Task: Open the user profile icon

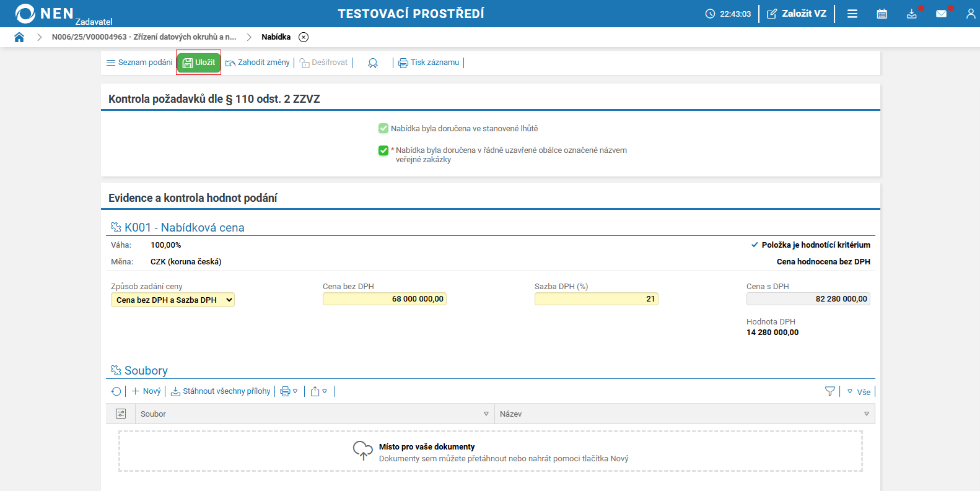Action: [971, 14]
